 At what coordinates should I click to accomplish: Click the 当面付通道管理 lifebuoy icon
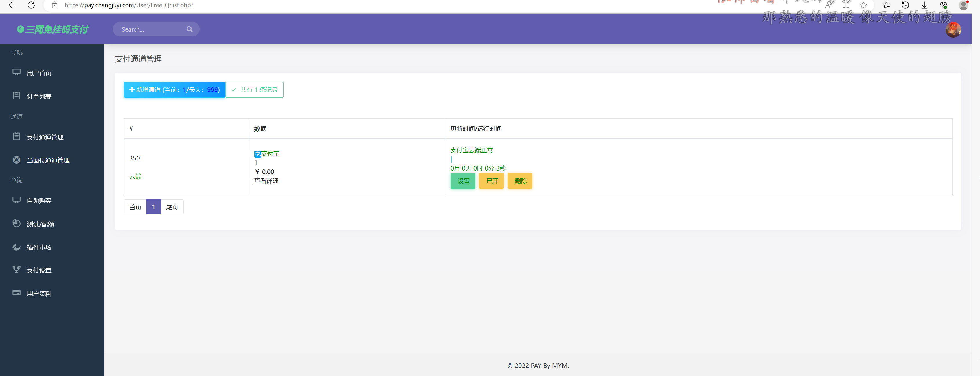(16, 160)
